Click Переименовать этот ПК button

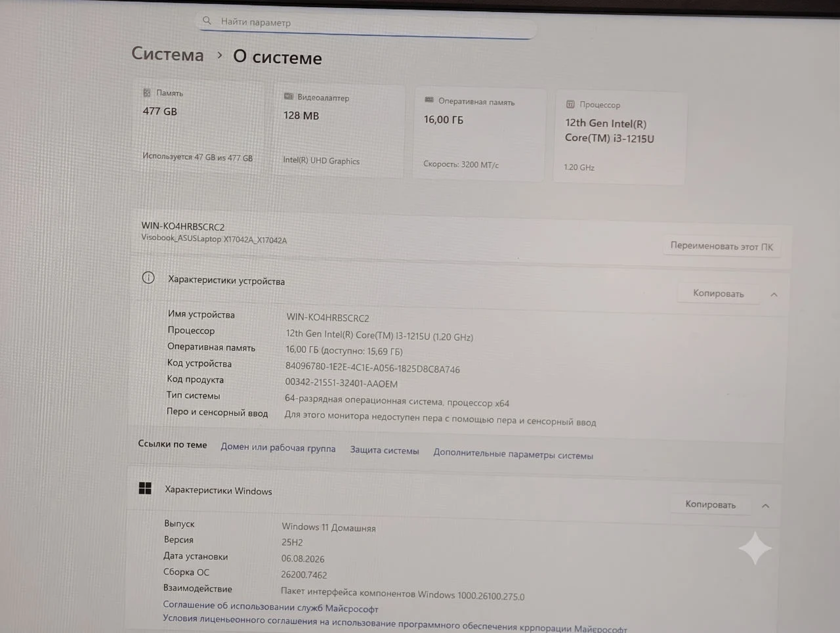[x=721, y=246]
